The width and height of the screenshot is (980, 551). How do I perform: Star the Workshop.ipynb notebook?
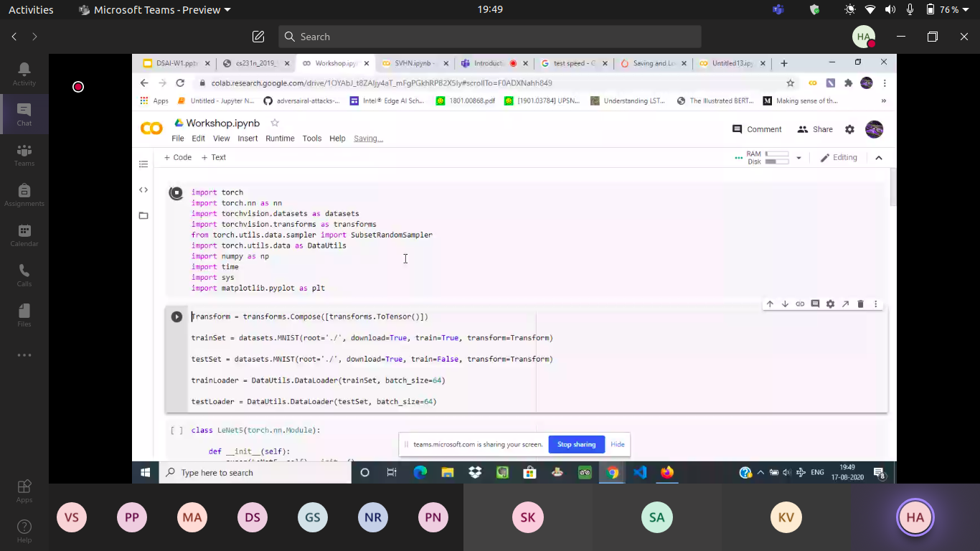tap(274, 123)
